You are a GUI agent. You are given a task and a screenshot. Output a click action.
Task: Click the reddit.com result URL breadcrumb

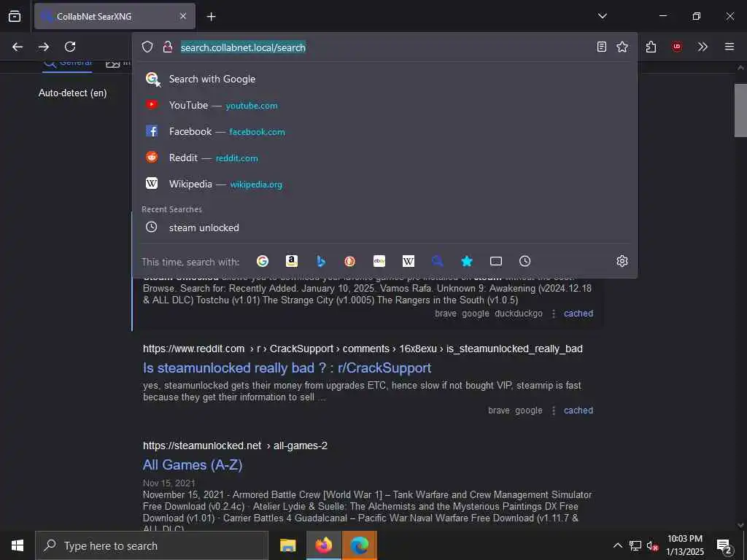(x=363, y=349)
